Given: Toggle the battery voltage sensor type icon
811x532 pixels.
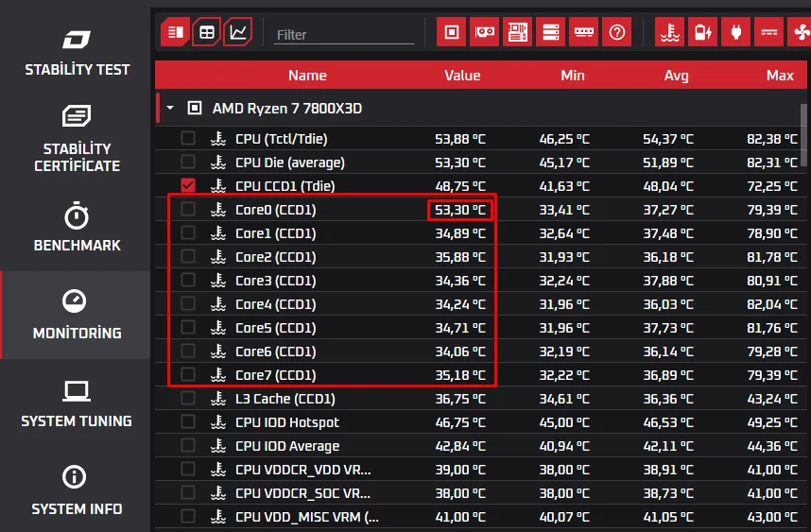Looking at the screenshot, I should 702,32.
